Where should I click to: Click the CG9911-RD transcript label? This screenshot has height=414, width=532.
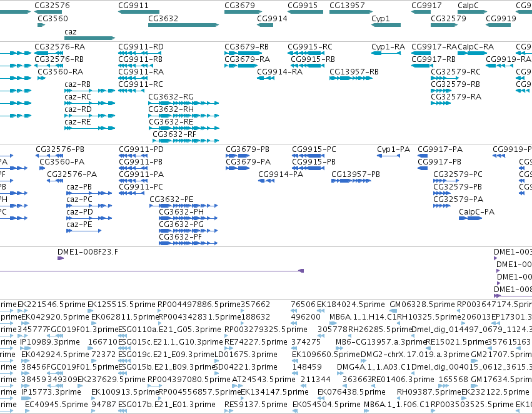141,46
